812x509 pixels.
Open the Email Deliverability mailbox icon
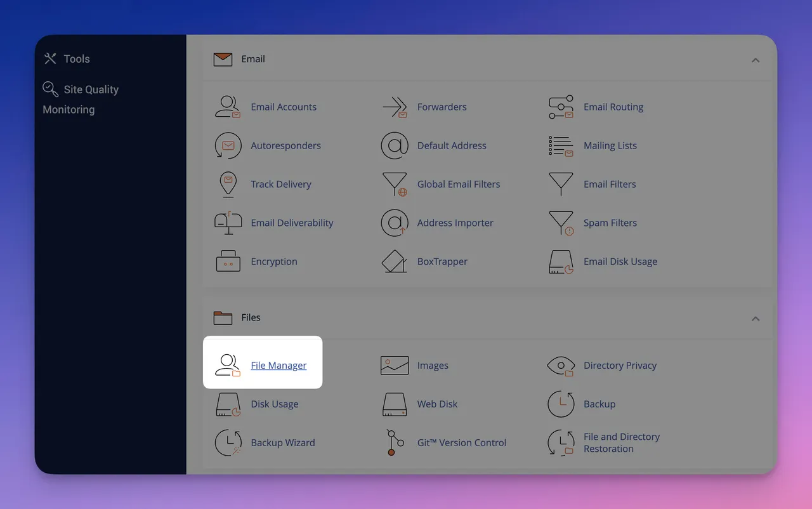click(x=228, y=223)
